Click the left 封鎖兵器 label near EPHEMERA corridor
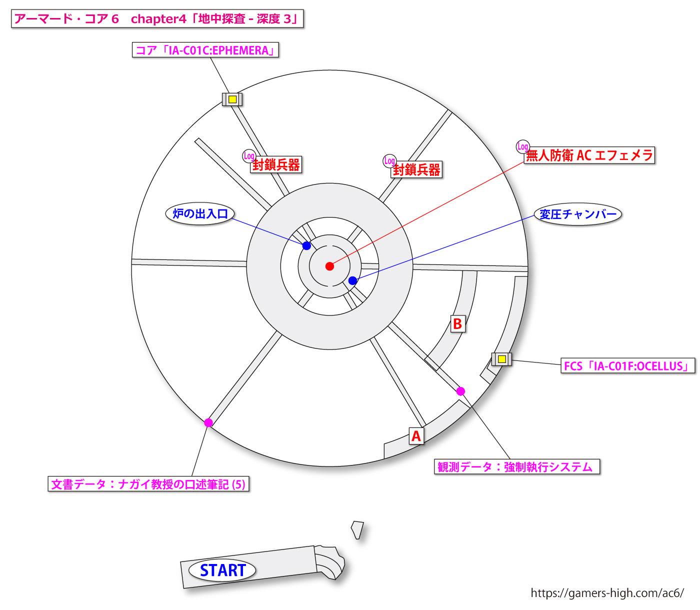The height and width of the screenshot is (610, 700). (276, 165)
